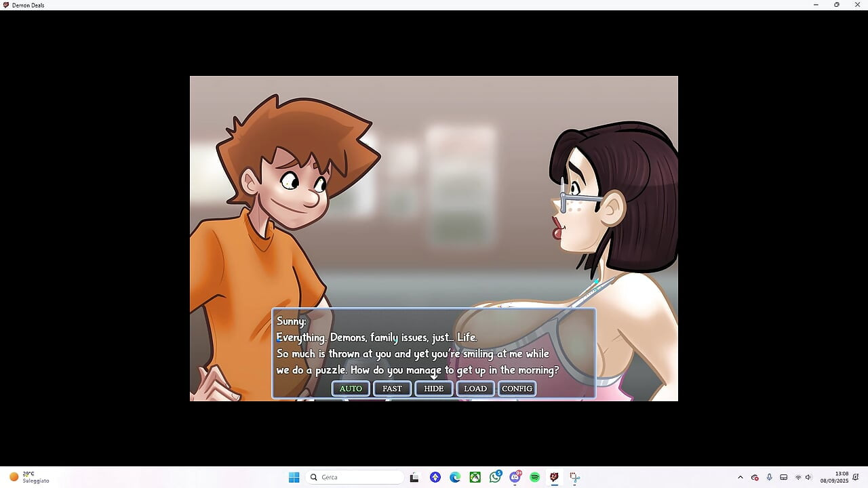Toggle the AUTO dialogue mode button

pos(351,388)
